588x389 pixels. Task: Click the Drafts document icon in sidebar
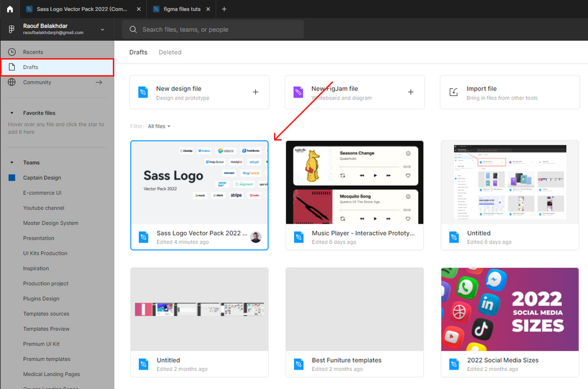click(12, 67)
